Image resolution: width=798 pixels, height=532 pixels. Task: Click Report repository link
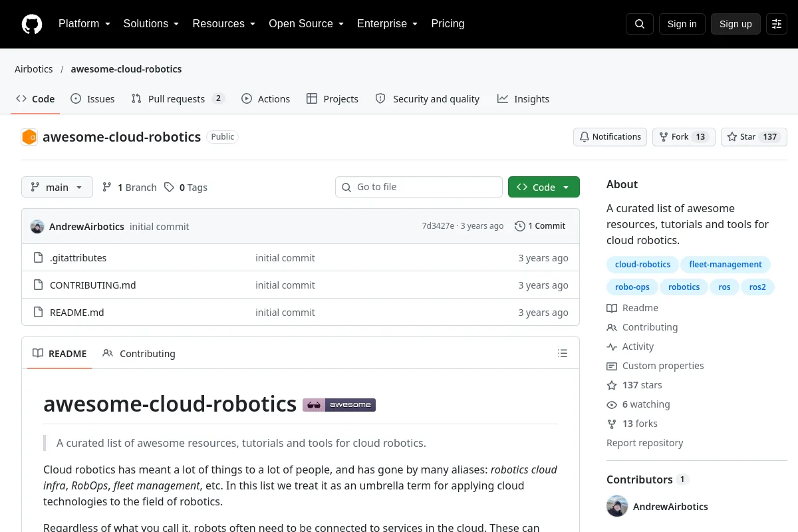(645, 443)
